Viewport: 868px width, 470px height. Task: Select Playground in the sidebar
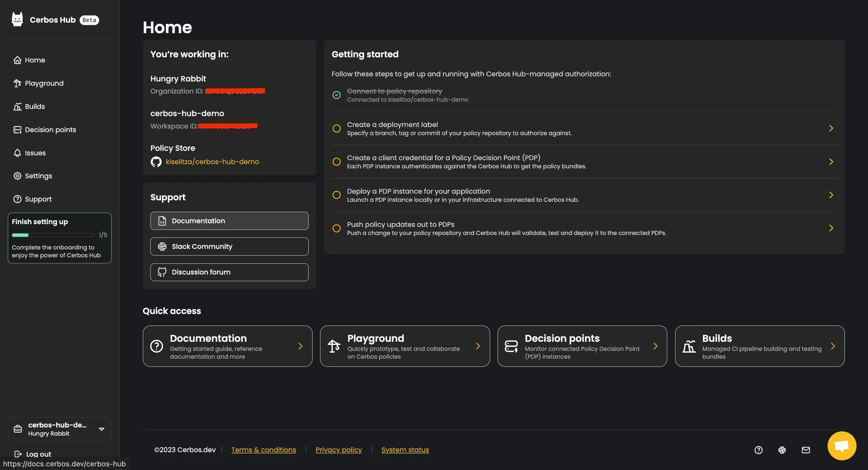point(43,83)
